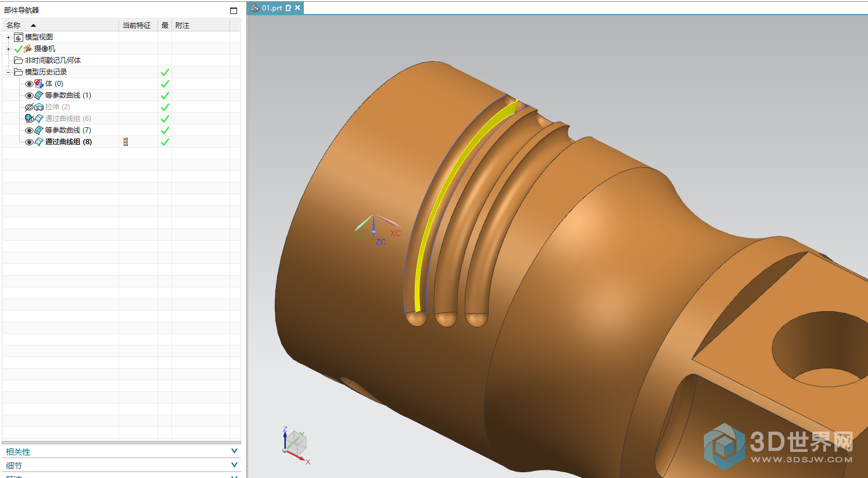Click the sort arrow in 名称 column

pyautogui.click(x=33, y=26)
